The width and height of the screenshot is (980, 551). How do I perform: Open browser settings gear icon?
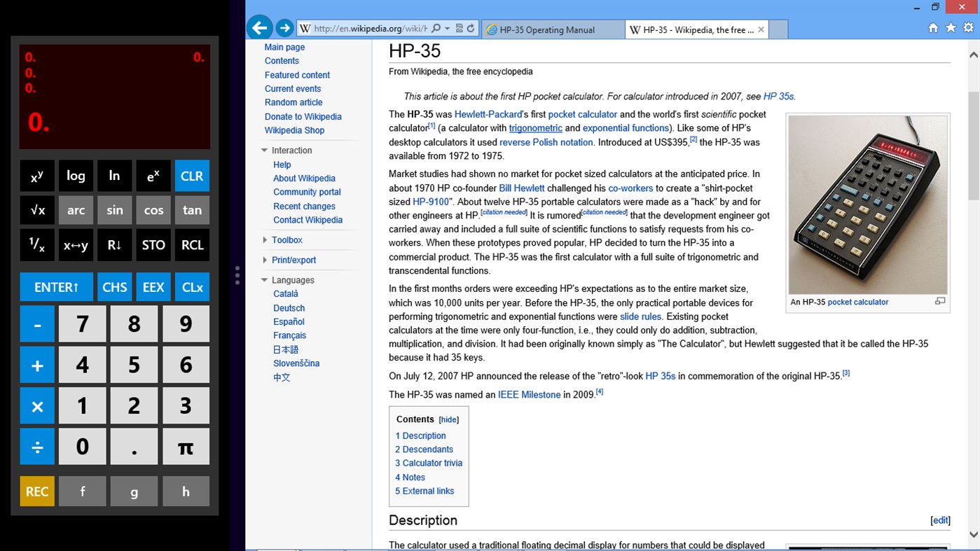pyautogui.click(x=968, y=28)
